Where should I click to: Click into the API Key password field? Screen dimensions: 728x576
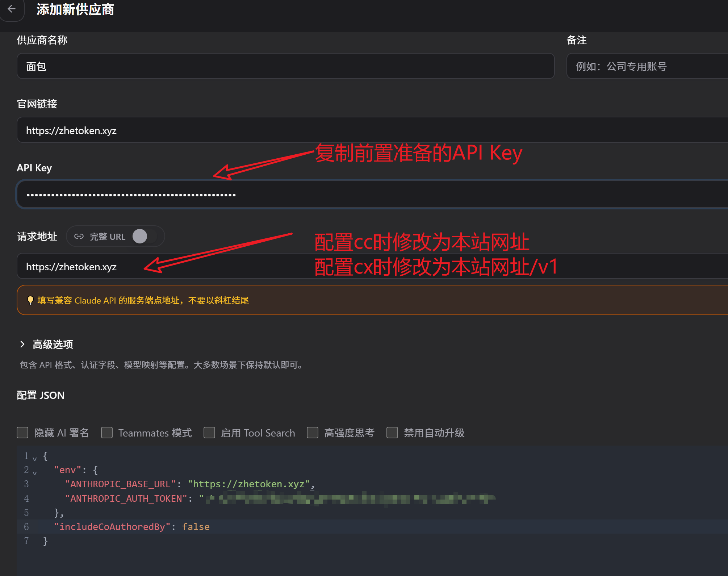(372, 194)
